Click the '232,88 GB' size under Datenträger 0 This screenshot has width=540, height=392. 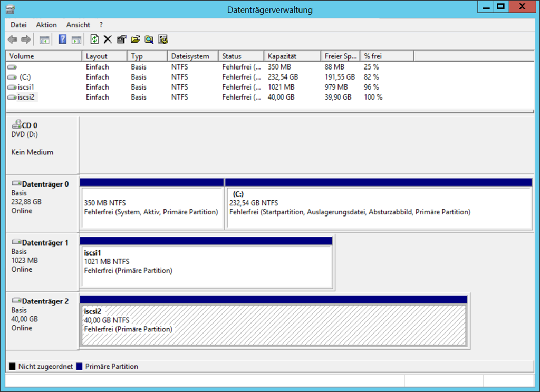click(26, 202)
